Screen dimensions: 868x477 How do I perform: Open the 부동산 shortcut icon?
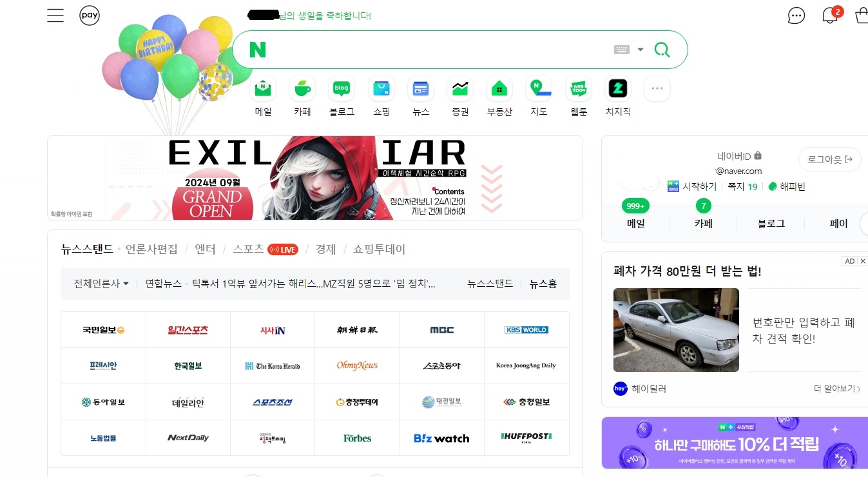(x=499, y=89)
